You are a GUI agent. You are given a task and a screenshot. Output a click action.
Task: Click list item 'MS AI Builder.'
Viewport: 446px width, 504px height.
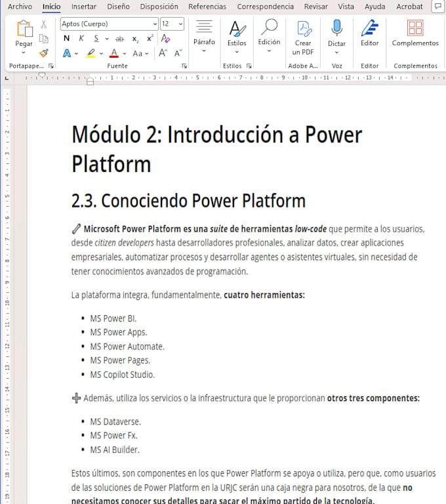coord(115,450)
